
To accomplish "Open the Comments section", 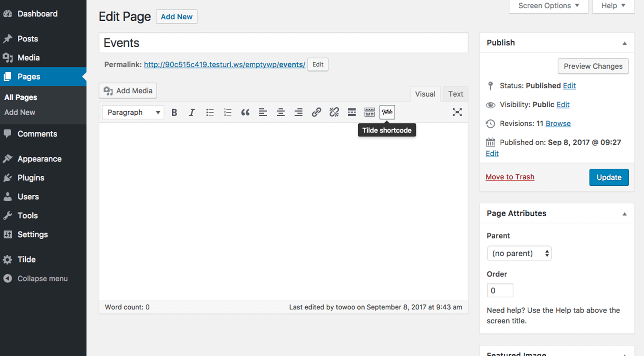I will click(x=43, y=134).
